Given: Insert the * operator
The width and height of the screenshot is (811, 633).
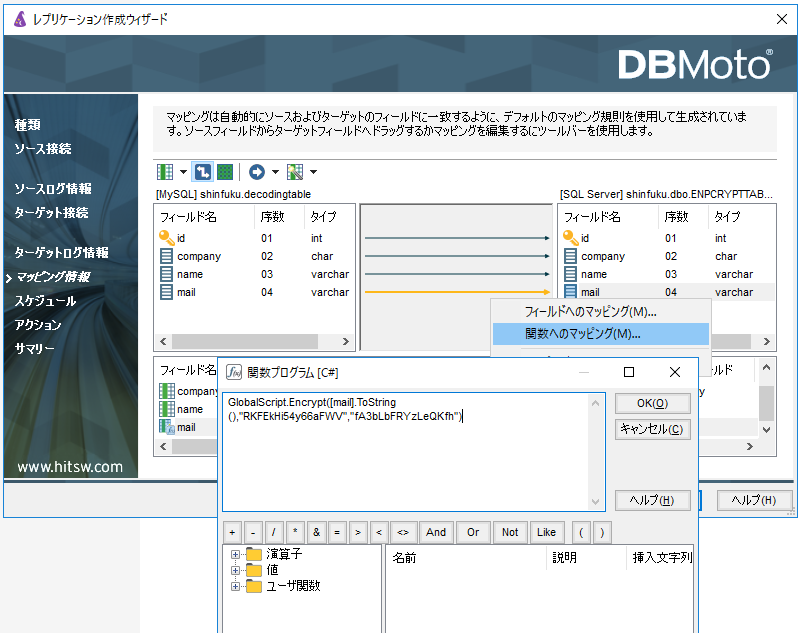Looking at the screenshot, I should coord(295,532).
